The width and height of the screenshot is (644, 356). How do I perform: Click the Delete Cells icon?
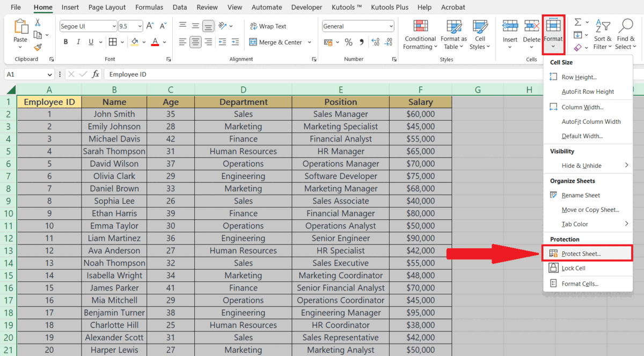point(531,27)
